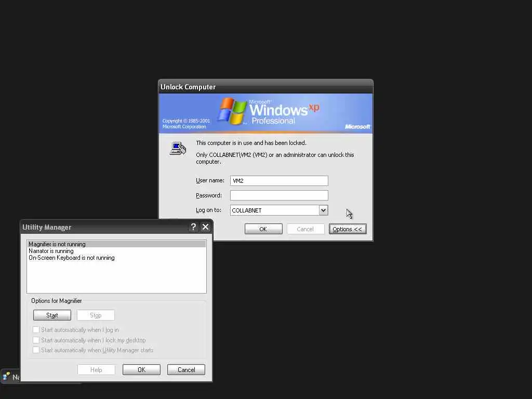
Task: Select 'Narrator is running' entry
Action: [x=116, y=251]
